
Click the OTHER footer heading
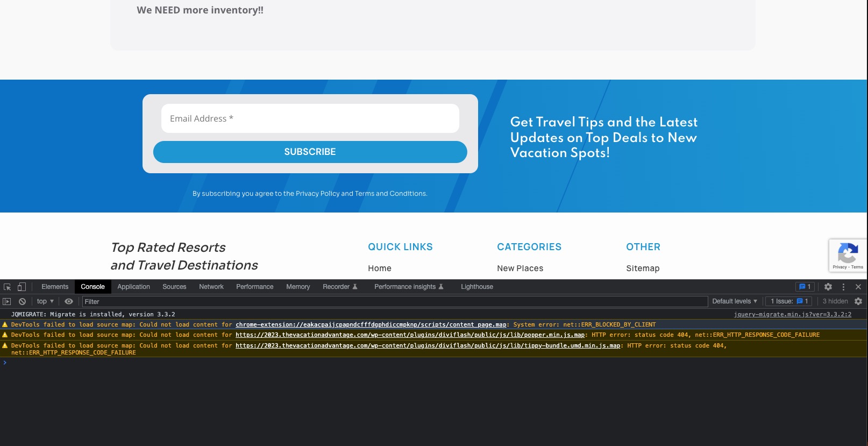pyautogui.click(x=643, y=247)
